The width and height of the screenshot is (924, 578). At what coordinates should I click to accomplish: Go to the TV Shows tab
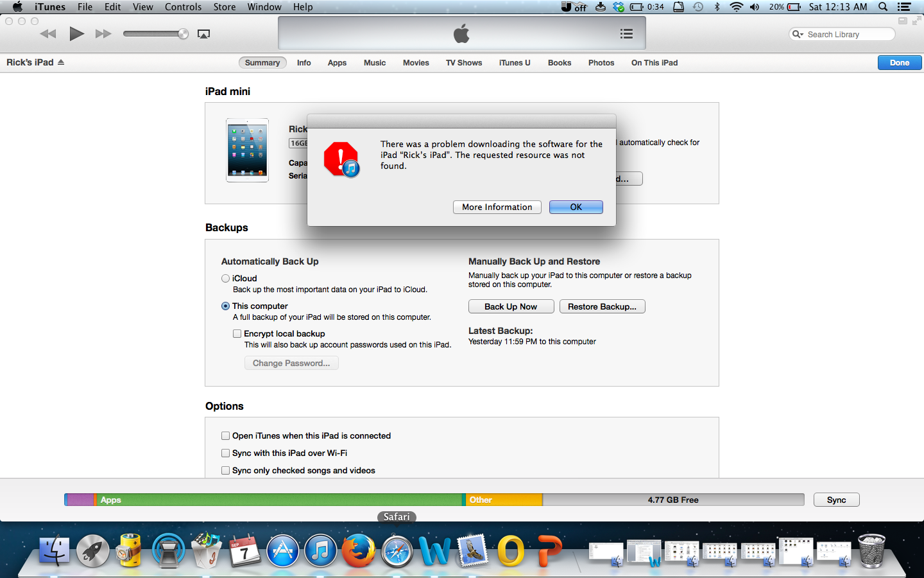[x=464, y=62]
